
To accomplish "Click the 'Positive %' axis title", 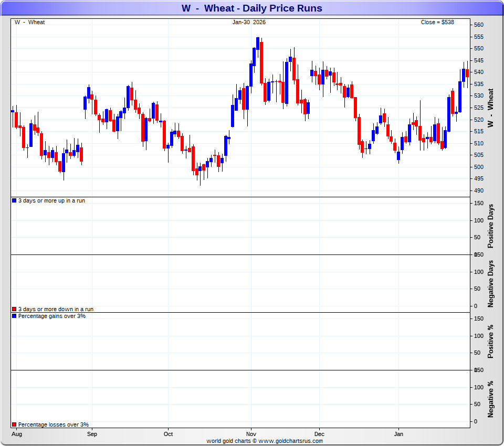I will pyautogui.click(x=491, y=341).
